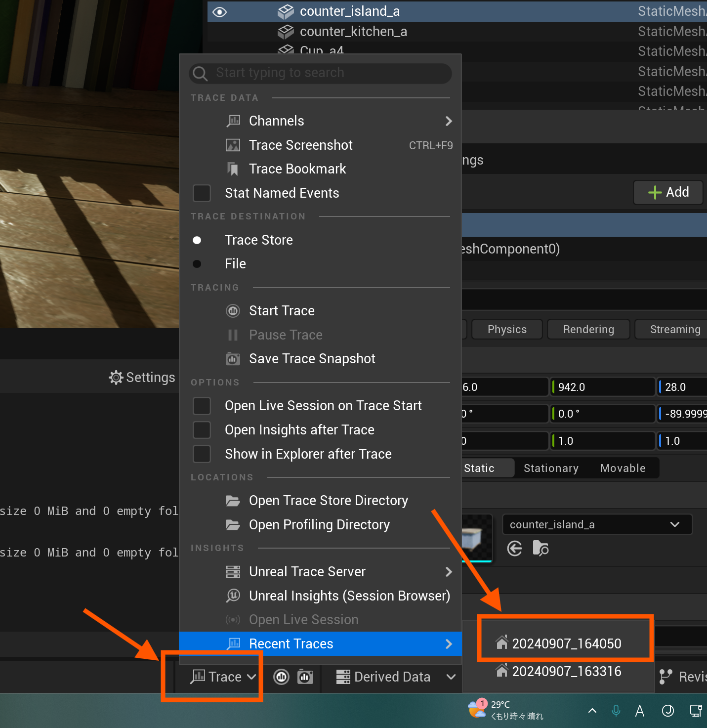Click the Channels chart icon
The width and height of the screenshot is (707, 728).
tap(233, 121)
